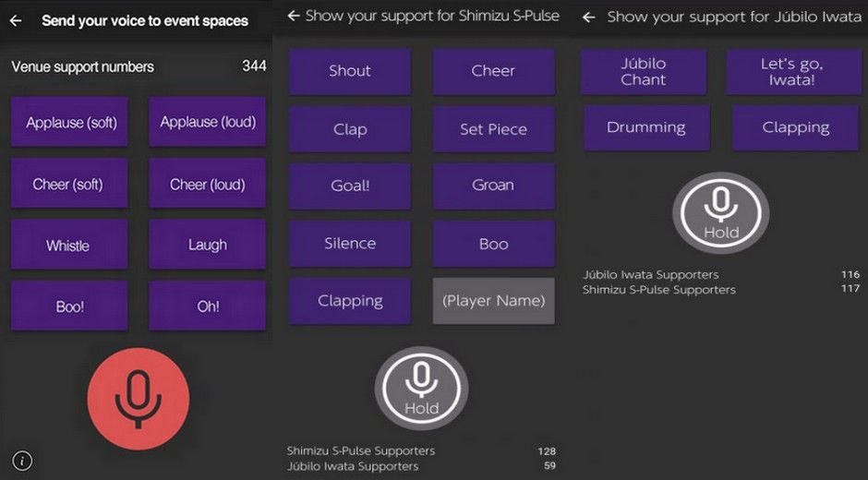Send a Whistle sound
This screenshot has height=480, width=868.
click(x=68, y=245)
